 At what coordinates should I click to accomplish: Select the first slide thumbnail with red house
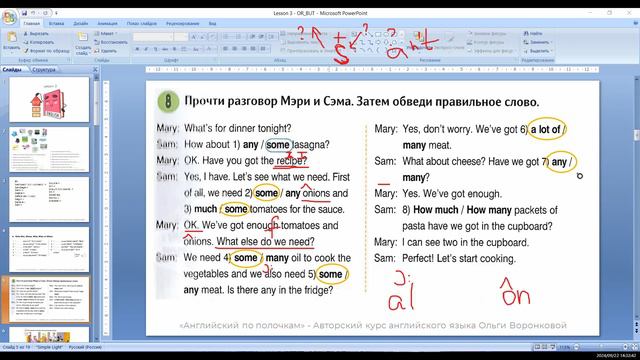coord(49,100)
